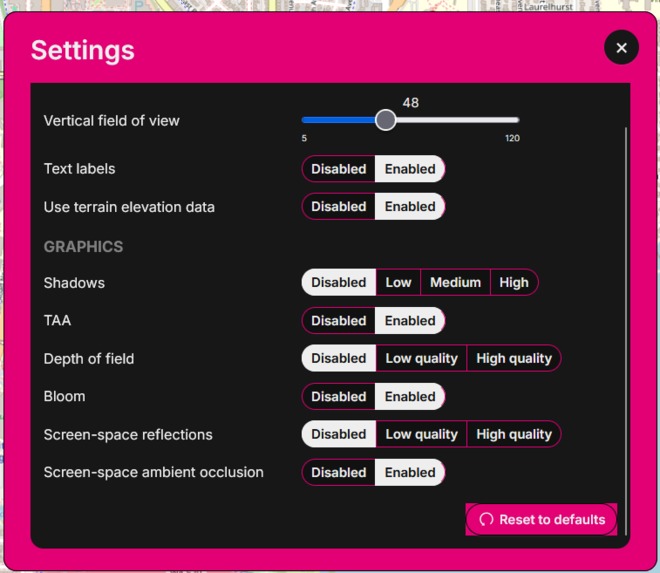Click the Screen-space ambient occlusion label
Viewport: 660px width, 573px height.
pyautogui.click(x=154, y=472)
